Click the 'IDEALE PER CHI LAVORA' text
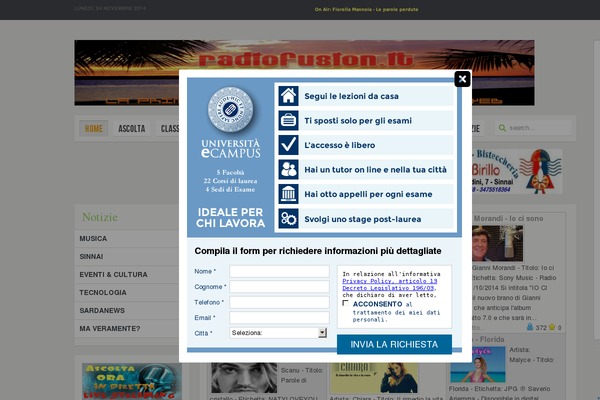Image resolution: width=600 pixels, height=400 pixels. 230,218
